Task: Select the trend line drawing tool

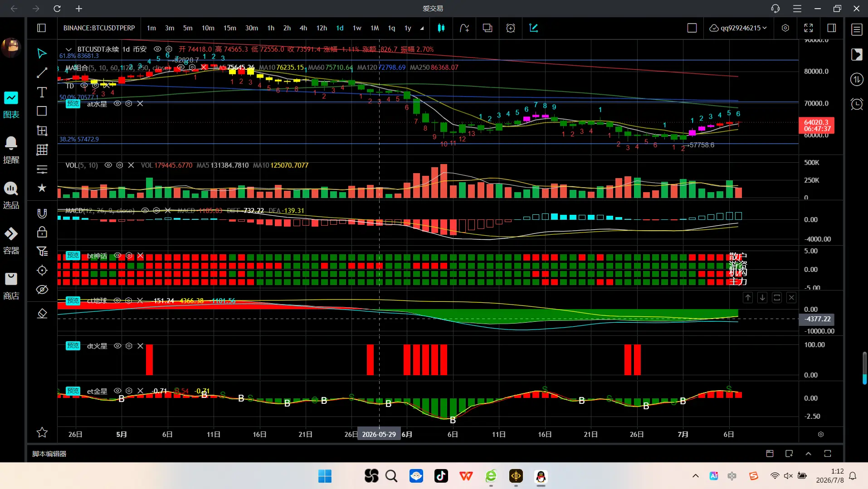Action: [x=42, y=73]
